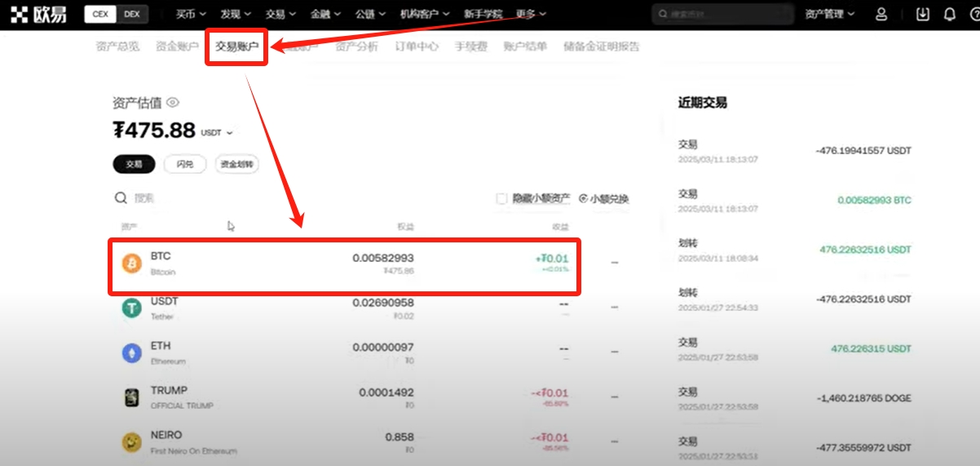Open the 资产分析 tab
Viewport: 980px width, 466px height.
(x=356, y=47)
